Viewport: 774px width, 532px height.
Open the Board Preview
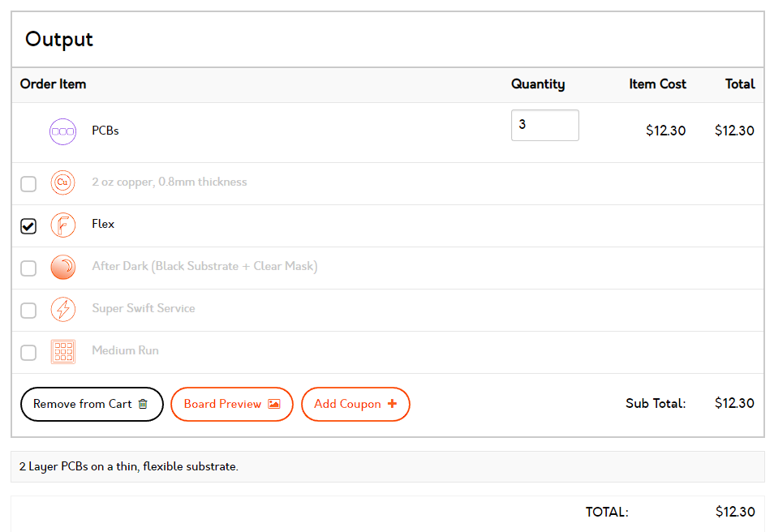coord(232,404)
